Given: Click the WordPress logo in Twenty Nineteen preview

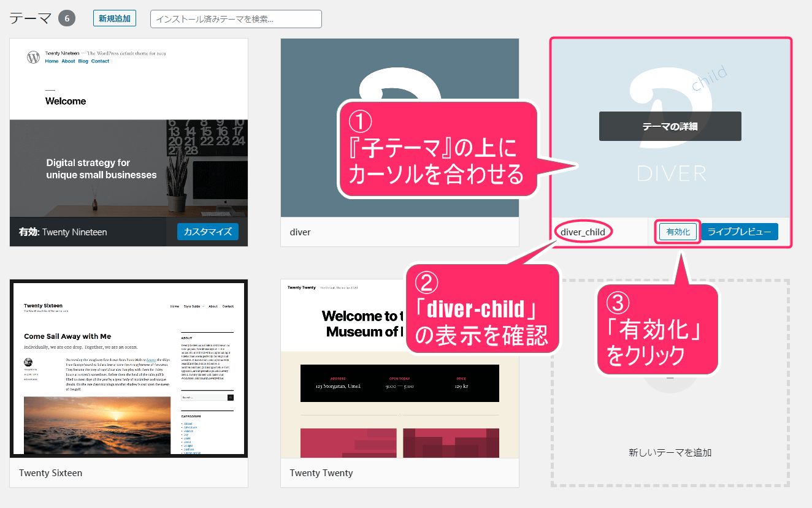Looking at the screenshot, I should [33, 57].
